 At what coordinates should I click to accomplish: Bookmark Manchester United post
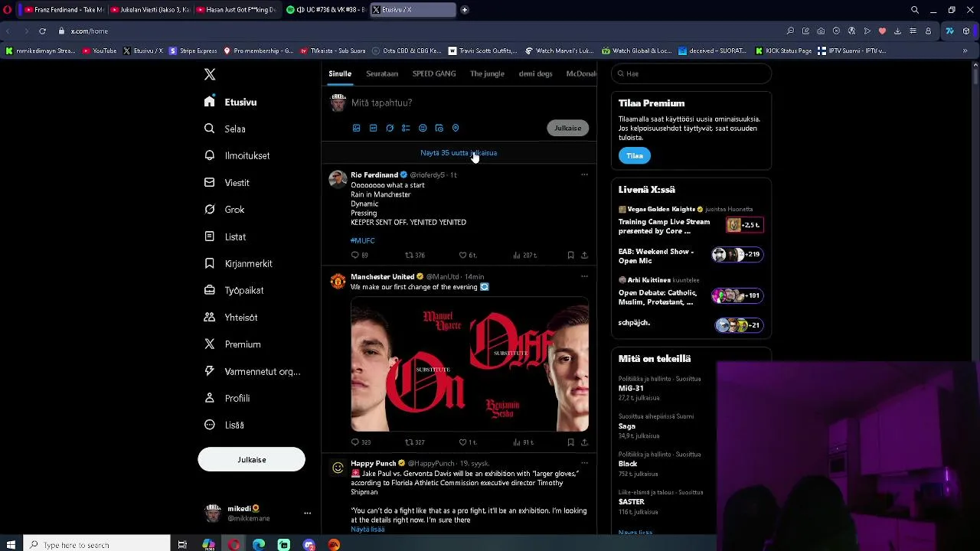(570, 442)
